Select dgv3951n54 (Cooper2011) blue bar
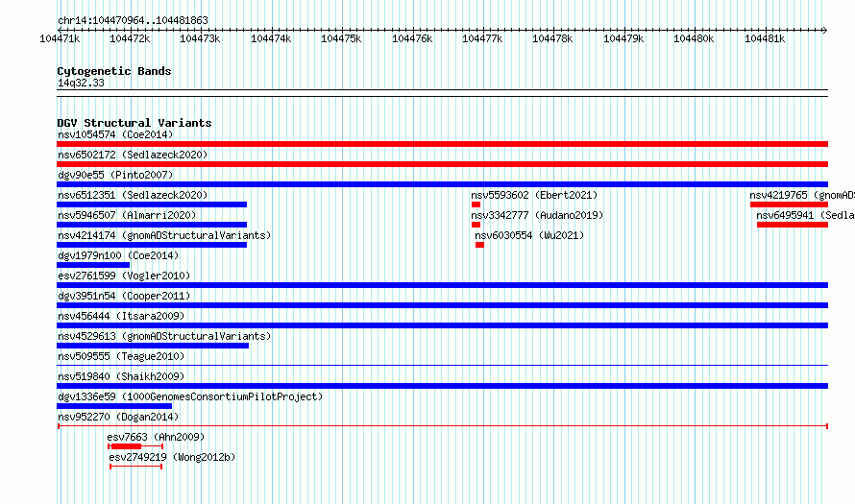The width and height of the screenshot is (855, 504). click(442, 305)
